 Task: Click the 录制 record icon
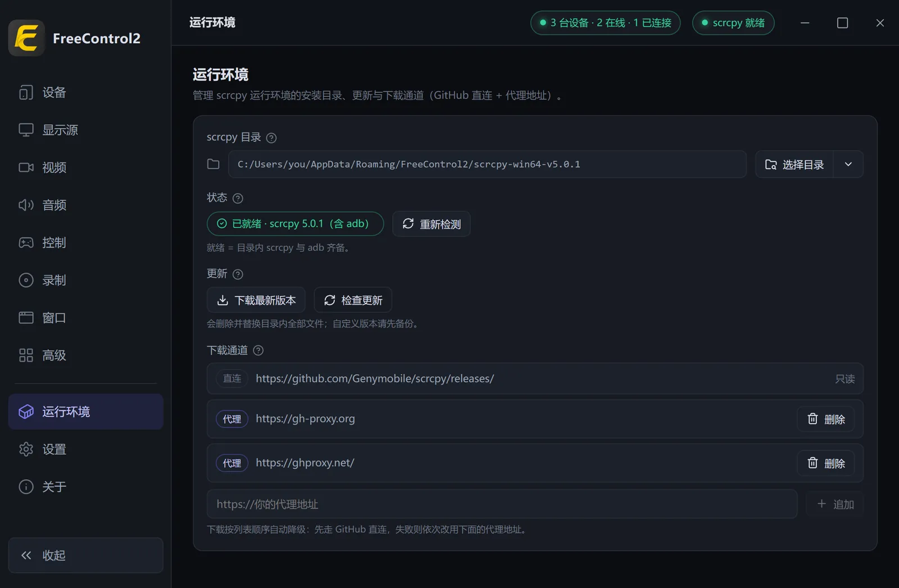(x=26, y=280)
